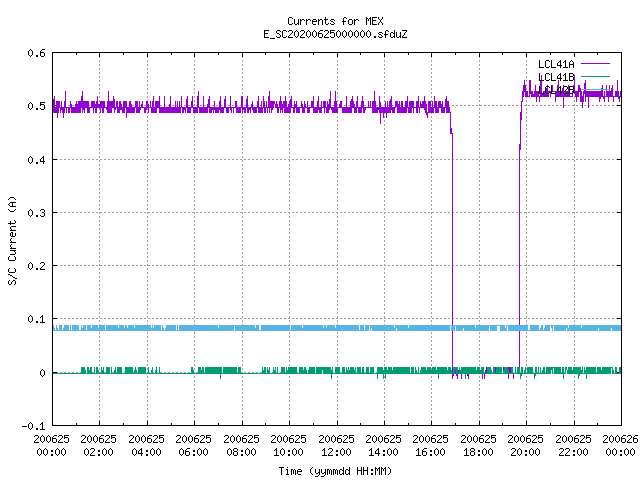Click the purple LCL41A legend line sample
The image size is (640, 480).
(595, 64)
